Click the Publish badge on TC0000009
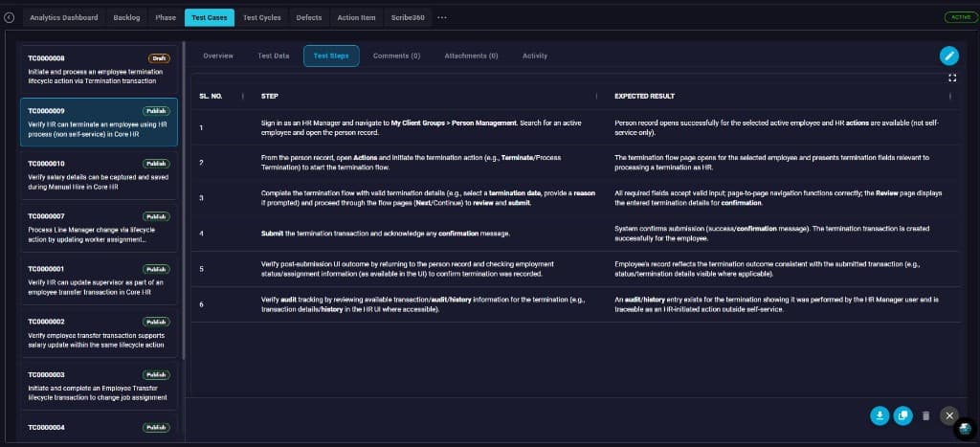This screenshot has width=980, height=447. coord(156,111)
